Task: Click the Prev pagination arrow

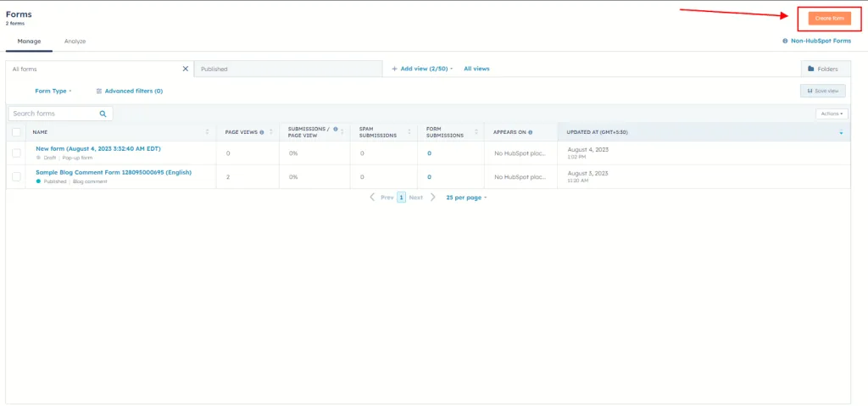Action: coord(373,197)
